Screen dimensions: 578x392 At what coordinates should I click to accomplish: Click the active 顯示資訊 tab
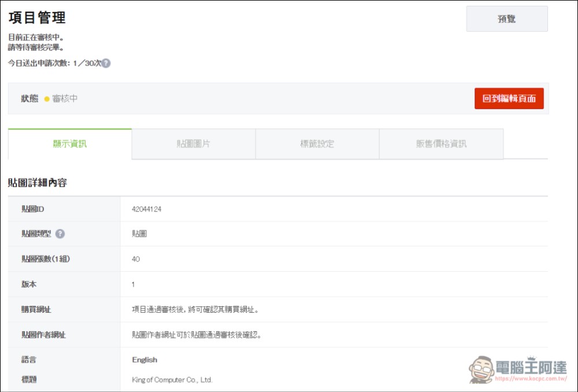pos(69,143)
